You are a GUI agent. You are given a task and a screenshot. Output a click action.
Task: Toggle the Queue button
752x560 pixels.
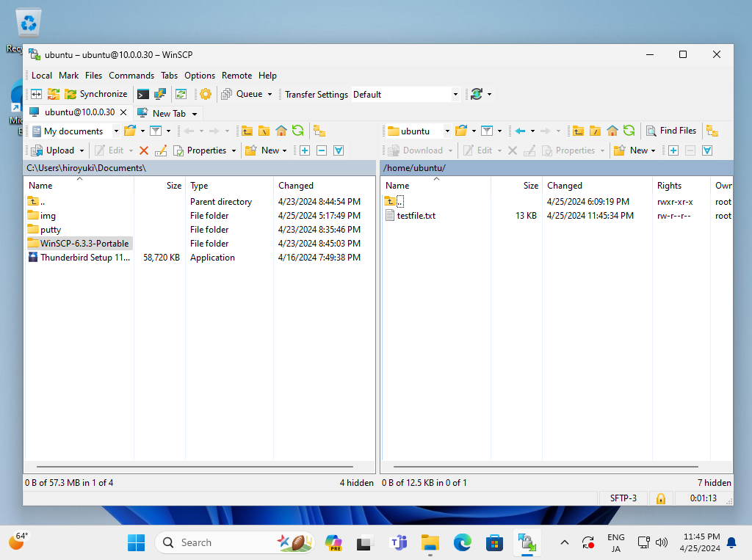tap(242, 94)
